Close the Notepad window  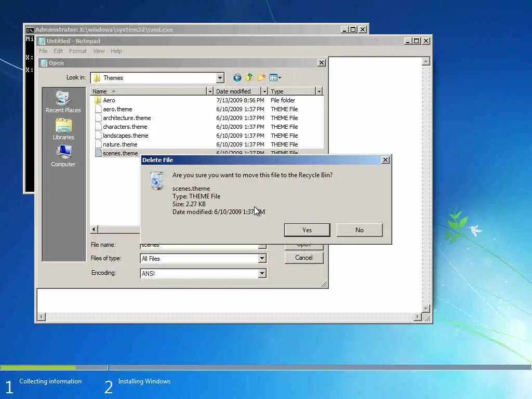click(x=426, y=41)
